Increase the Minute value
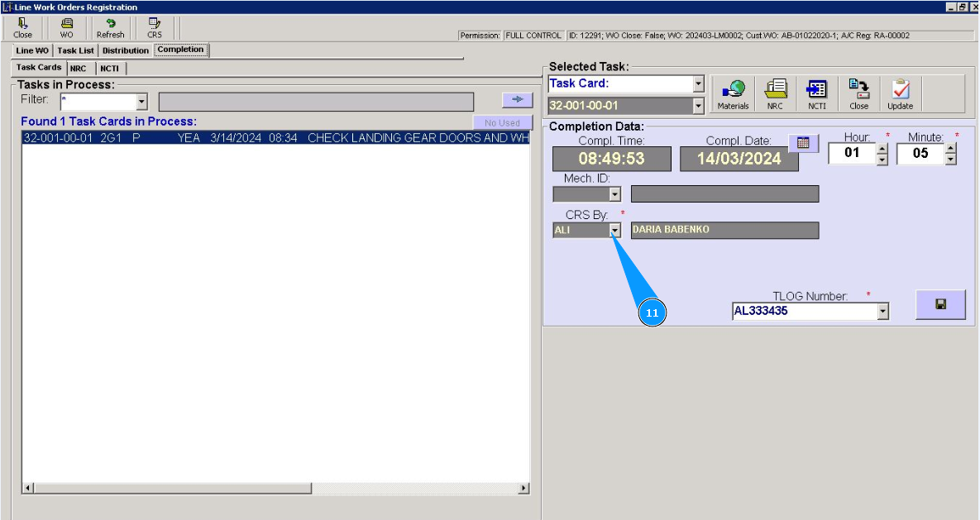This screenshot has height=520, width=980. 950,149
